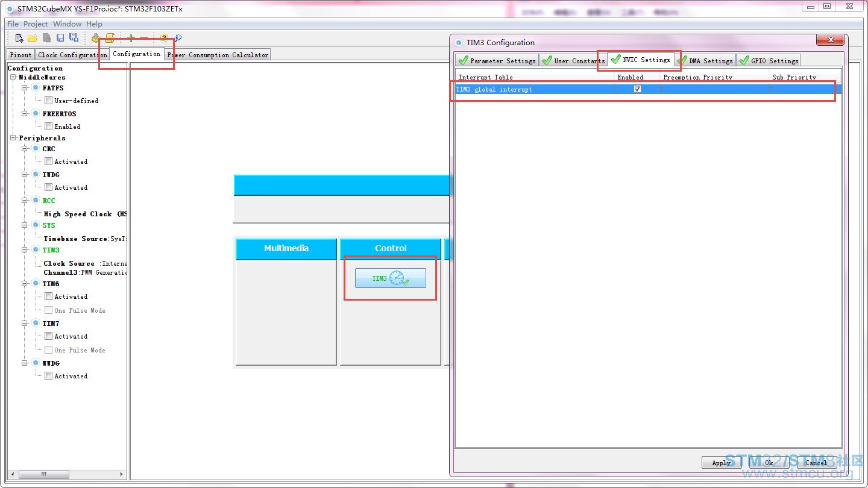The image size is (868, 488).
Task: Click the cube icon beside RCC
Action: (x=36, y=201)
